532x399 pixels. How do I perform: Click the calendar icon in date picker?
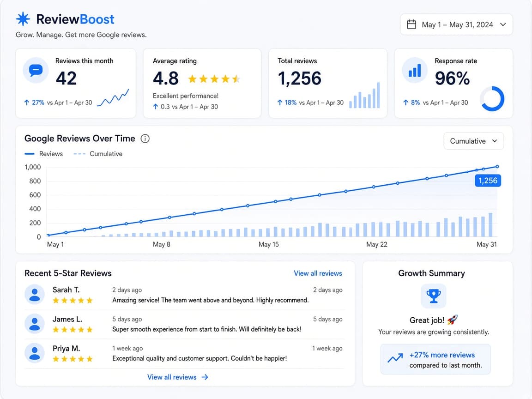[411, 24]
